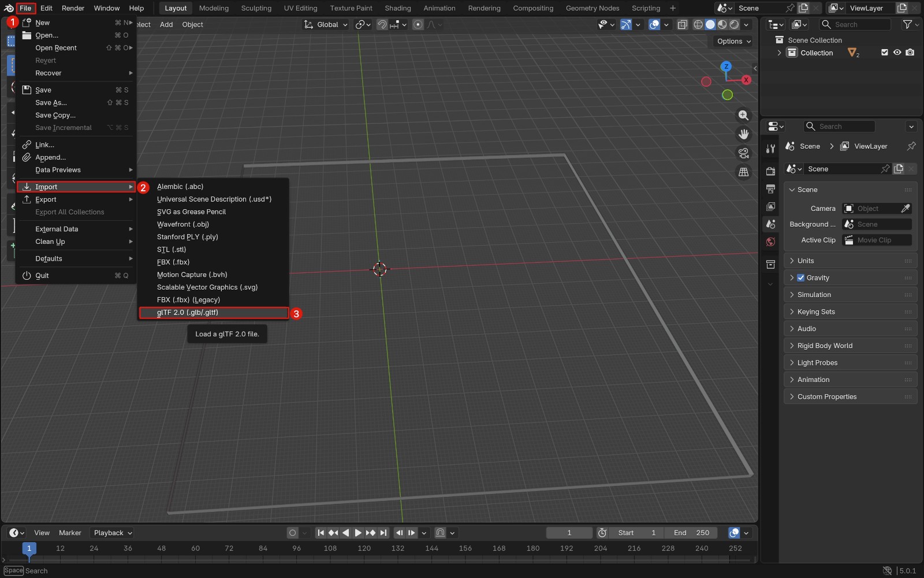Click Save As... in File menu
Image resolution: width=924 pixels, height=578 pixels.
pyautogui.click(x=76, y=103)
